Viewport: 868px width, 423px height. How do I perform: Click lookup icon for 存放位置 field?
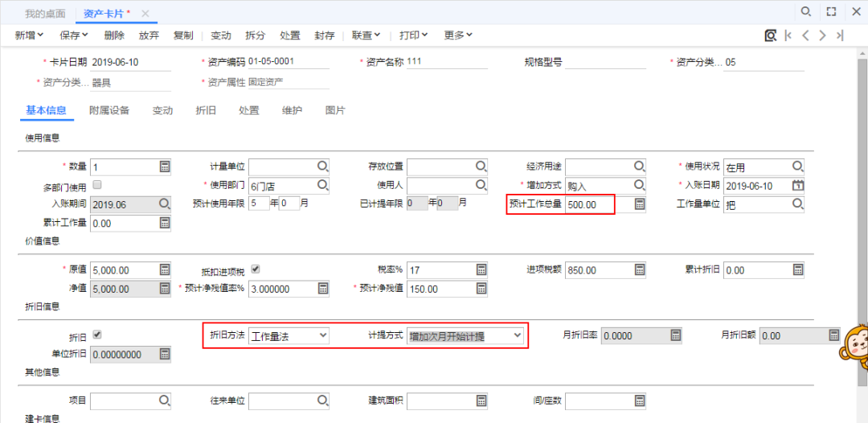coord(481,166)
